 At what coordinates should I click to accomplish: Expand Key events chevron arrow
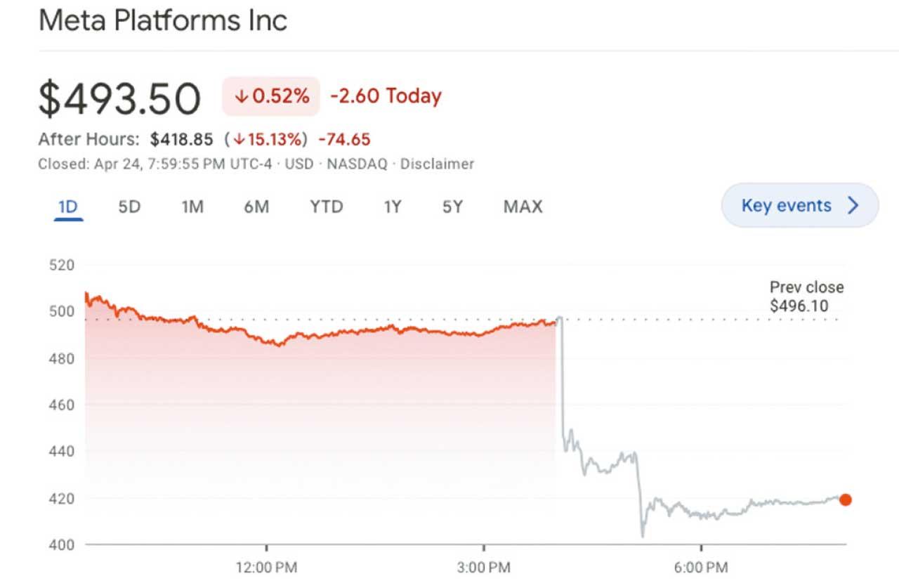[x=853, y=205]
